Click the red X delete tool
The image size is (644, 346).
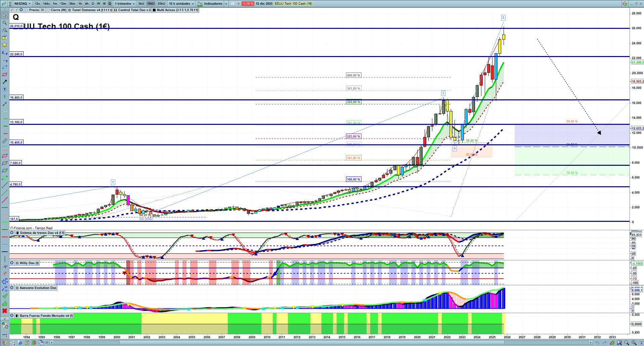[5, 311]
